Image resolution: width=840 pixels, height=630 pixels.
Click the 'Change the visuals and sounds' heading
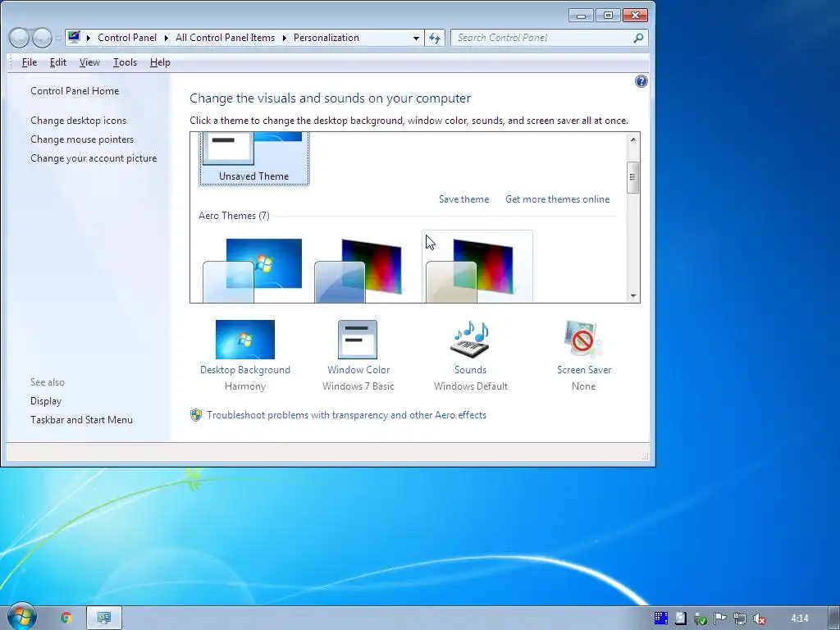[330, 98]
